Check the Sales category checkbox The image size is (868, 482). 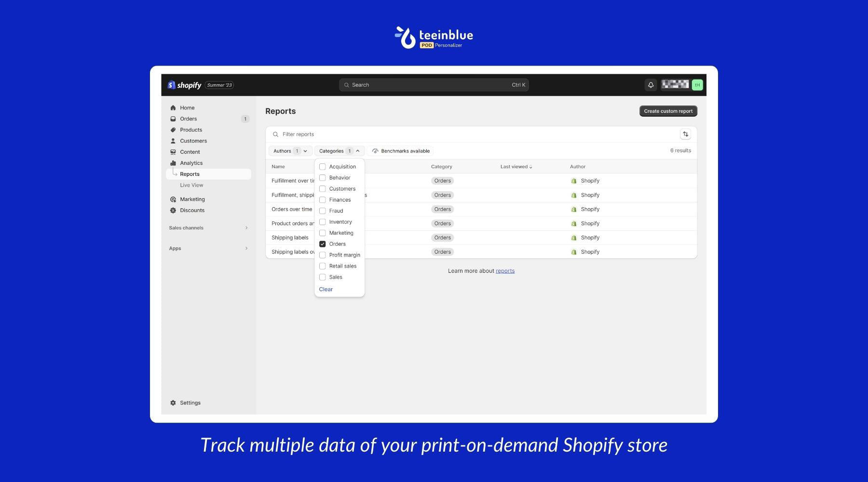tap(323, 278)
